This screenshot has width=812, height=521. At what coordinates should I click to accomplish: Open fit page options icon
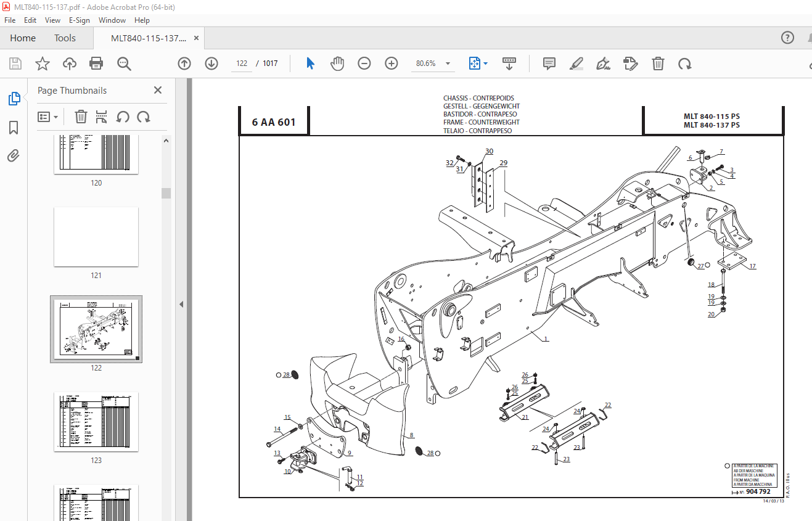(475, 64)
